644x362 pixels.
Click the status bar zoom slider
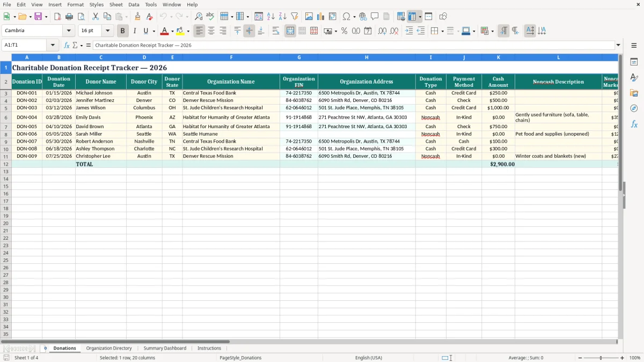coord(601,358)
